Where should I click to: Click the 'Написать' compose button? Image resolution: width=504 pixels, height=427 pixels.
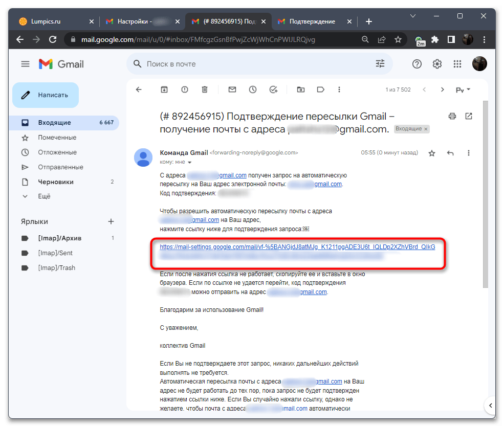point(45,95)
